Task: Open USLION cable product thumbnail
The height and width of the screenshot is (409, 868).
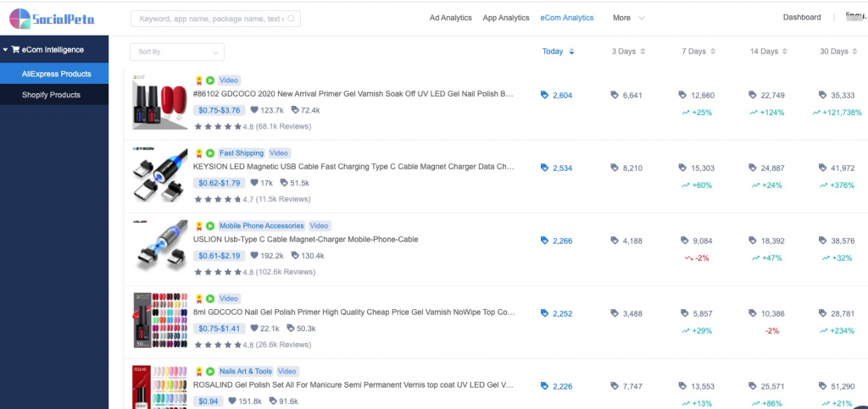Action: (159, 247)
